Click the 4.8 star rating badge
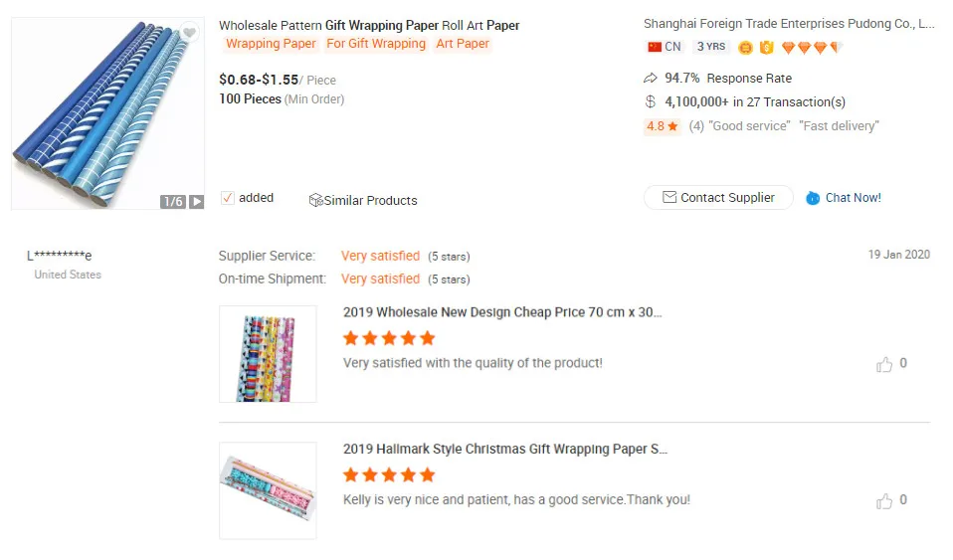Image resolution: width=953 pixels, height=560 pixels. point(662,126)
